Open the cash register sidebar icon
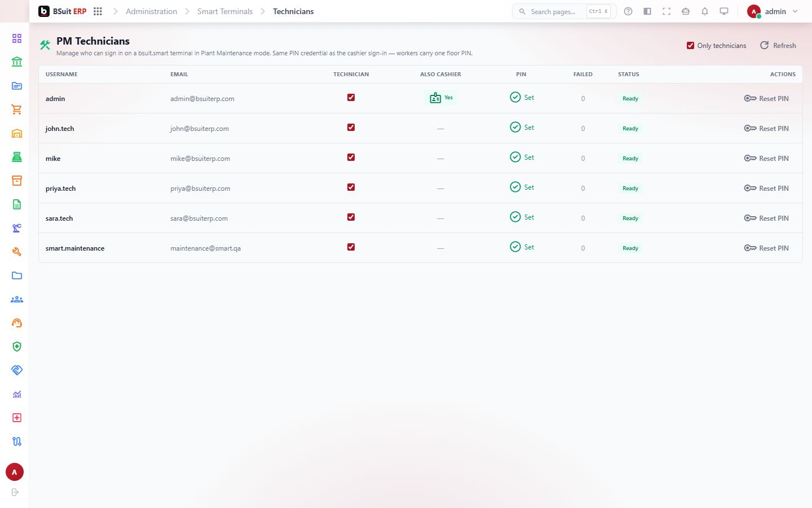 point(17,157)
